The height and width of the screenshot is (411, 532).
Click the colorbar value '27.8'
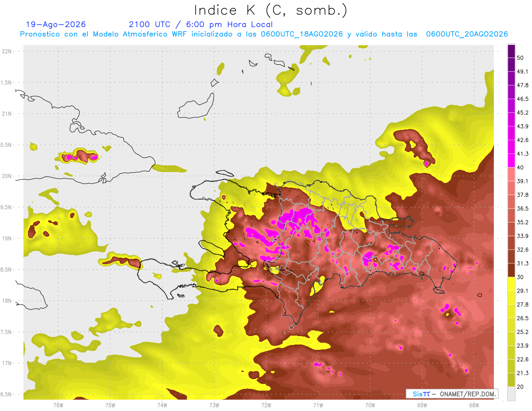pyautogui.click(x=523, y=305)
